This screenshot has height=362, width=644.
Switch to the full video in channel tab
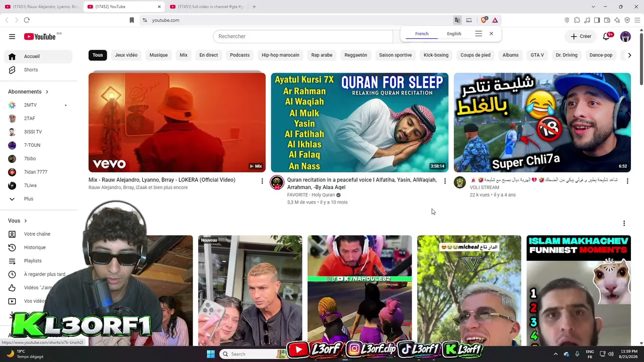(207, 7)
